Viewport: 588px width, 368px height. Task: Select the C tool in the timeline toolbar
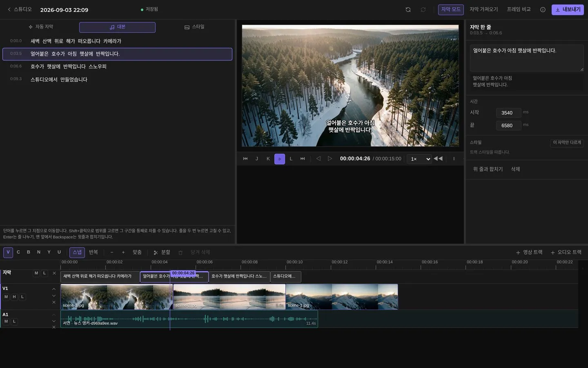click(x=18, y=252)
